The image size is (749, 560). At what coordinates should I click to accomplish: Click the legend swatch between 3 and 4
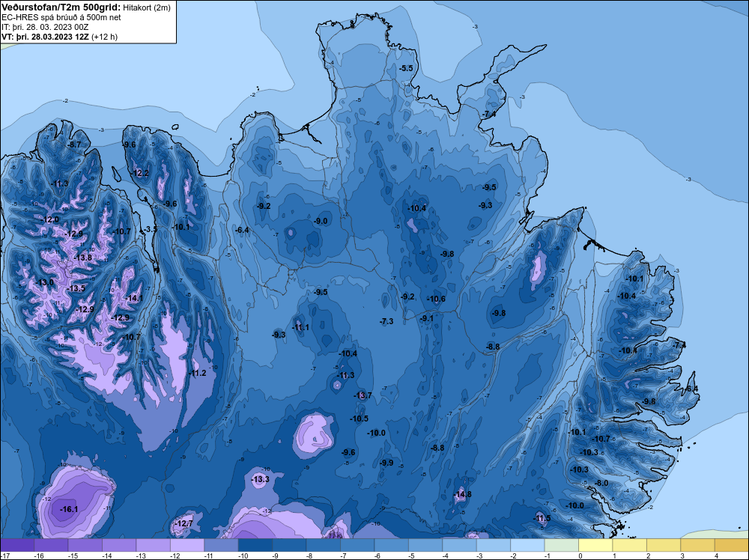tap(698, 545)
